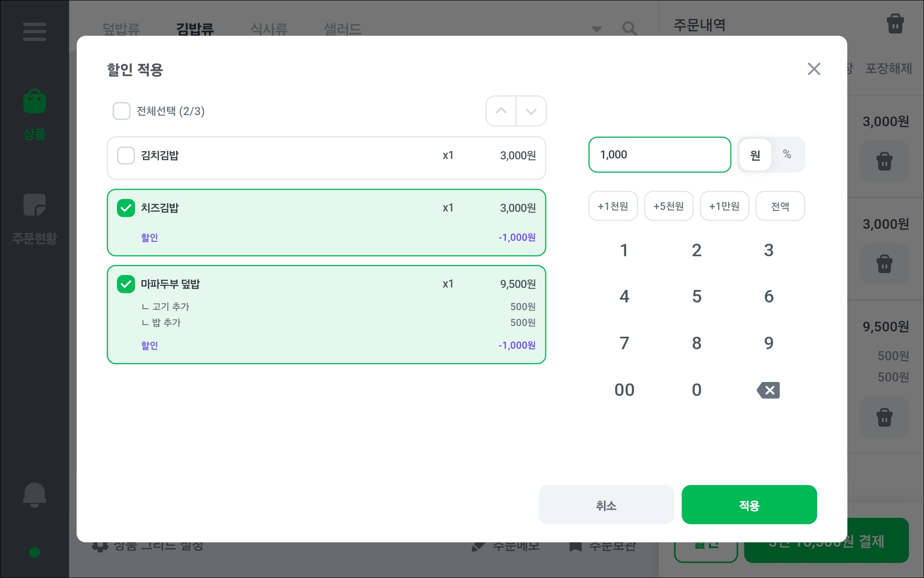Open 주문현황 order status icon
This screenshot has height=578, width=924.
pos(34,206)
